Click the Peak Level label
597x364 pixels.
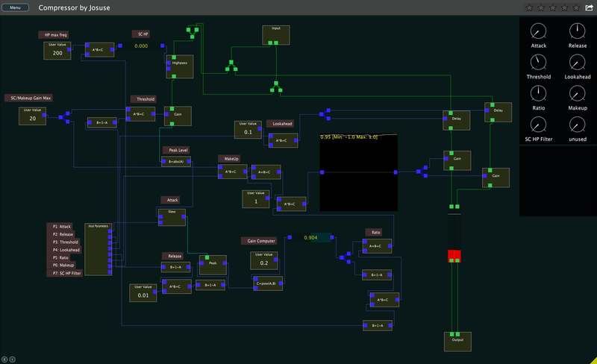pos(178,150)
